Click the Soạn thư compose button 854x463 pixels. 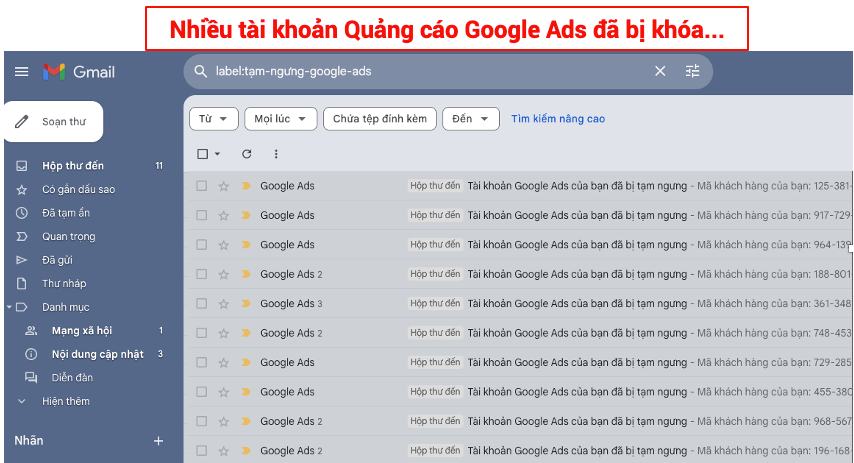pyautogui.click(x=53, y=121)
